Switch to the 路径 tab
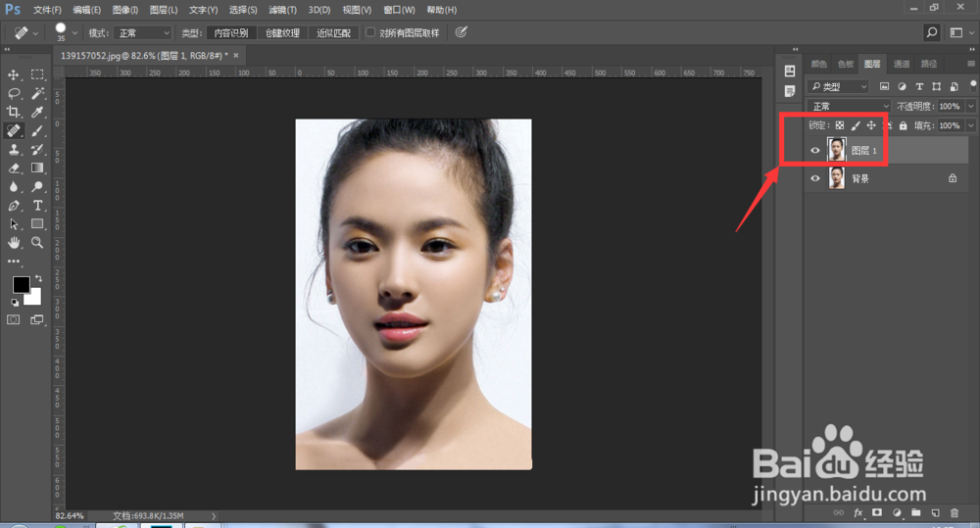 coord(929,64)
